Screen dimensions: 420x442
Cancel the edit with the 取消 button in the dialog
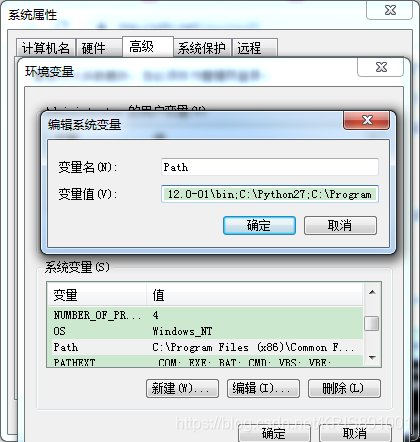(340, 225)
